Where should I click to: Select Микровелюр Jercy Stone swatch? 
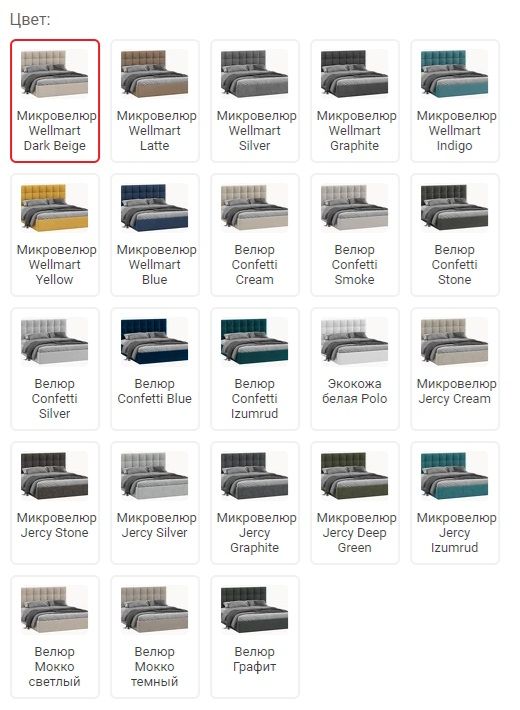[x=55, y=503]
